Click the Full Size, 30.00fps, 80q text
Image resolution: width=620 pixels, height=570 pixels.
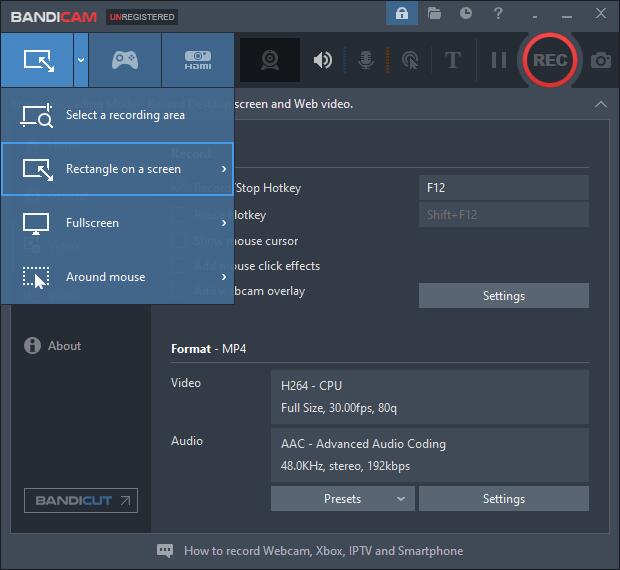tap(338, 408)
